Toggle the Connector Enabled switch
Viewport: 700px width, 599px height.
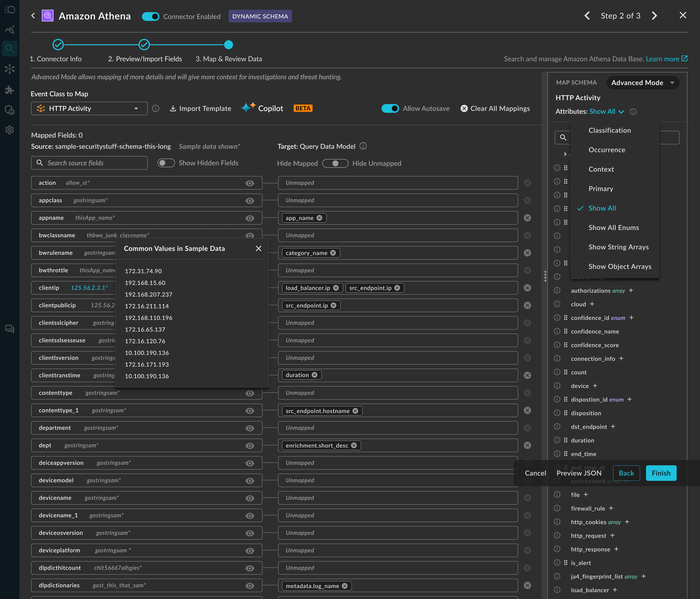click(x=150, y=16)
